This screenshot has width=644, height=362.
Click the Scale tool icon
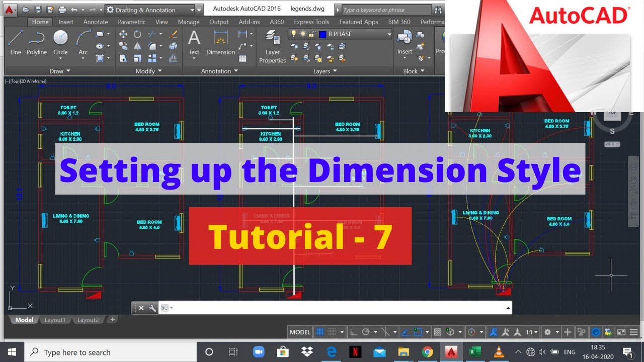[137, 58]
